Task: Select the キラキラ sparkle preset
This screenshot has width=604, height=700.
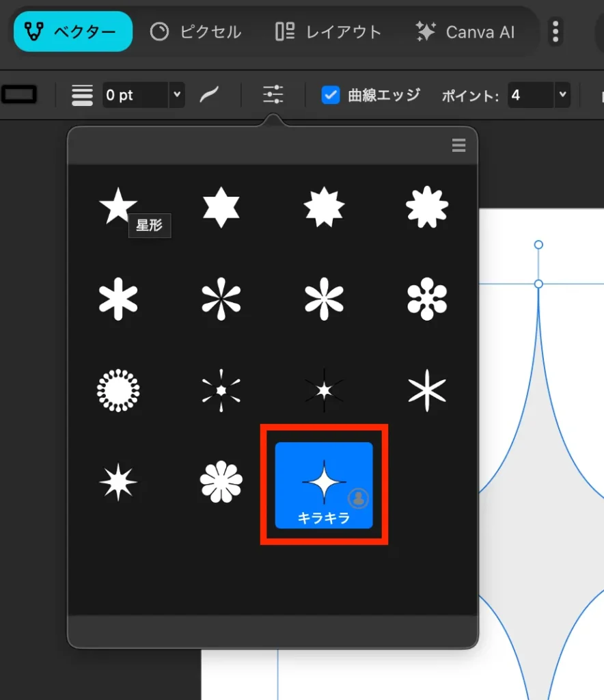Action: click(x=324, y=485)
